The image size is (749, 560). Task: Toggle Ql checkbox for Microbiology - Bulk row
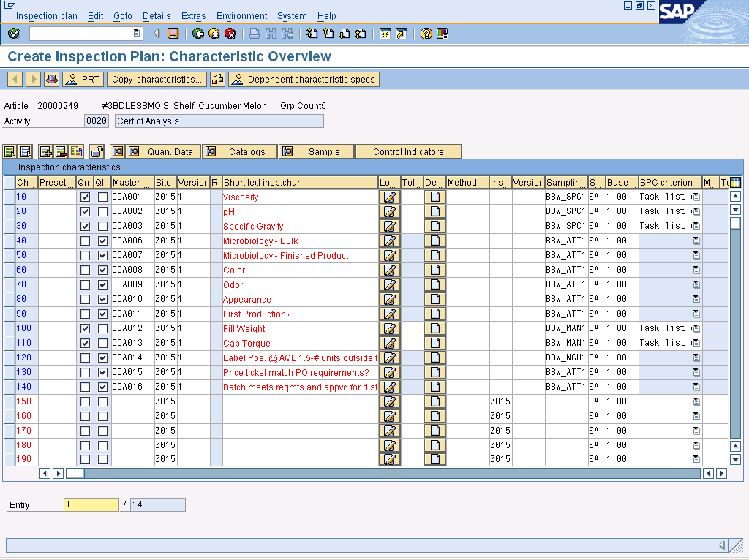coord(102,241)
